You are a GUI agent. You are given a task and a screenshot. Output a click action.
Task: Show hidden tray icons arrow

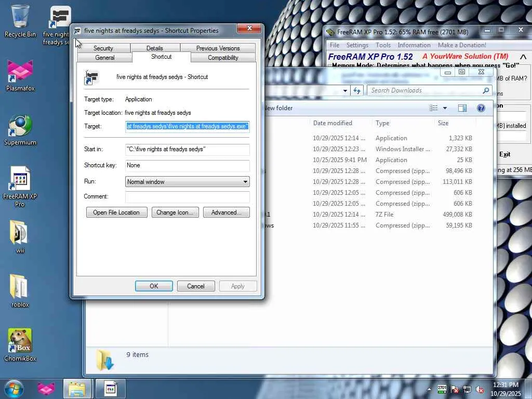(x=429, y=389)
